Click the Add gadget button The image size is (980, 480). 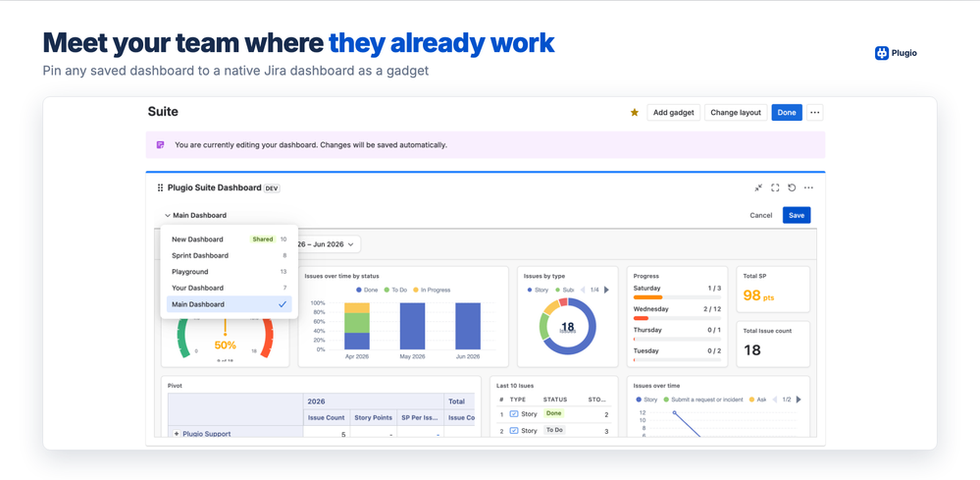pos(674,113)
